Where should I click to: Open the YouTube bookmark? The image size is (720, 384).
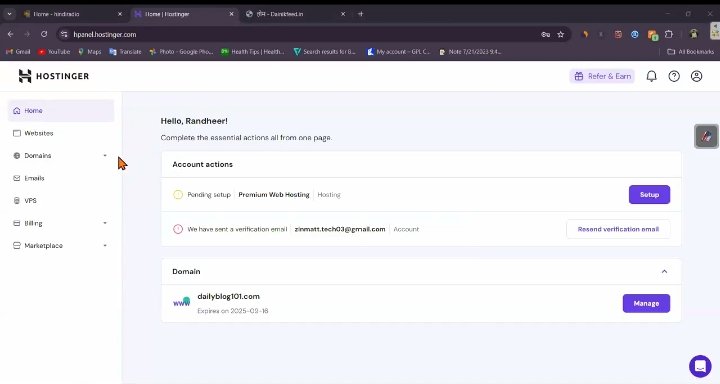point(54,52)
